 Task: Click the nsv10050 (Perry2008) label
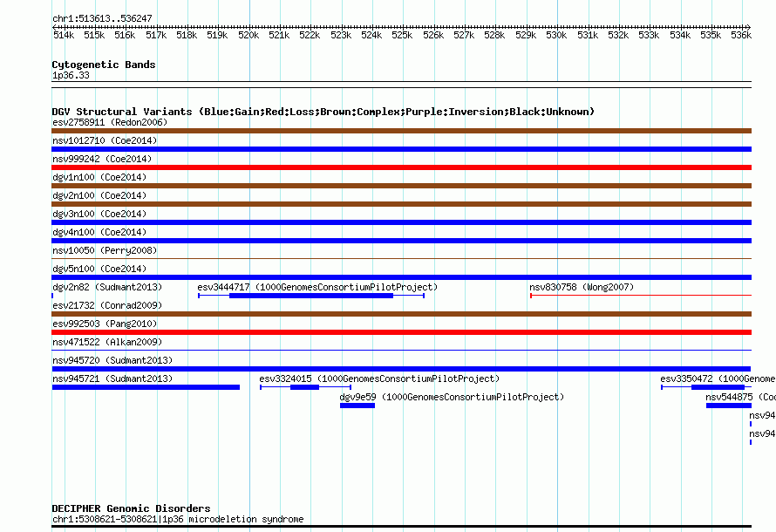[x=105, y=250]
